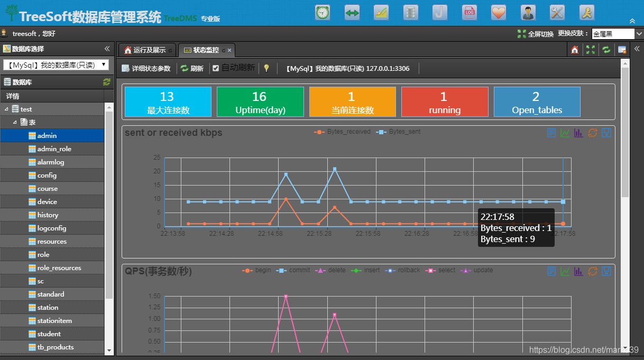
Task: Switch kbps chart to bar view icon
Action: pos(579,133)
